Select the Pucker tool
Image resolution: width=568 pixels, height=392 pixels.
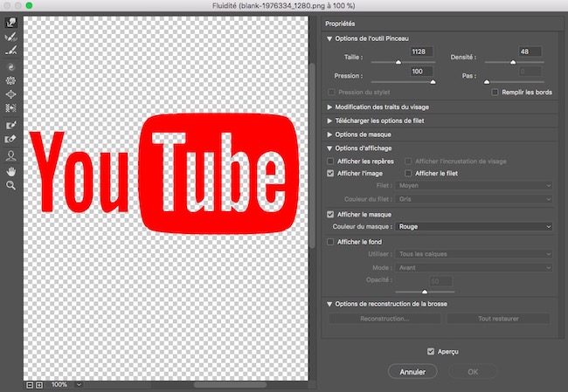click(x=10, y=80)
